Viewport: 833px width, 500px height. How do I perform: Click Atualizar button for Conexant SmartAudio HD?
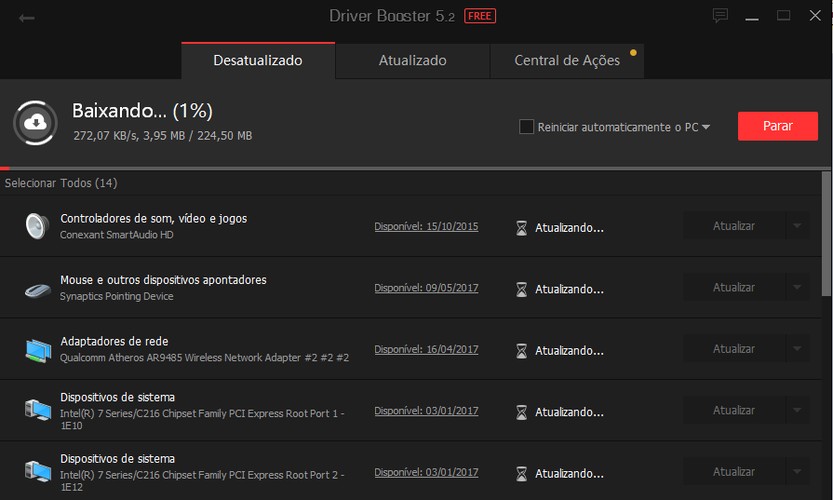click(x=734, y=226)
